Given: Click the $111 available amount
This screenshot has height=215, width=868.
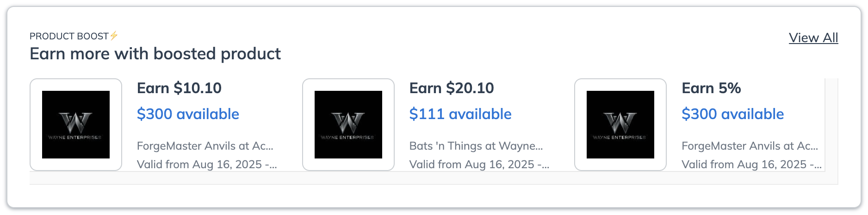Looking at the screenshot, I should 460,114.
